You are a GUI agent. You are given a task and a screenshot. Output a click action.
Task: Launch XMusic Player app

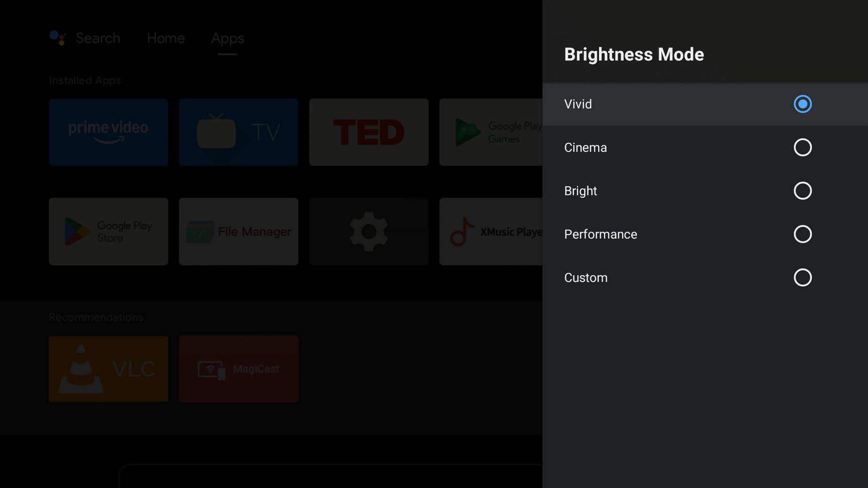click(490, 232)
